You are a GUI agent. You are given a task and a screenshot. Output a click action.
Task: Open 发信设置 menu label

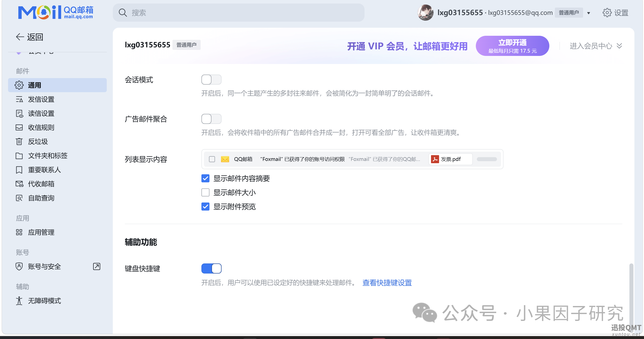(41, 99)
